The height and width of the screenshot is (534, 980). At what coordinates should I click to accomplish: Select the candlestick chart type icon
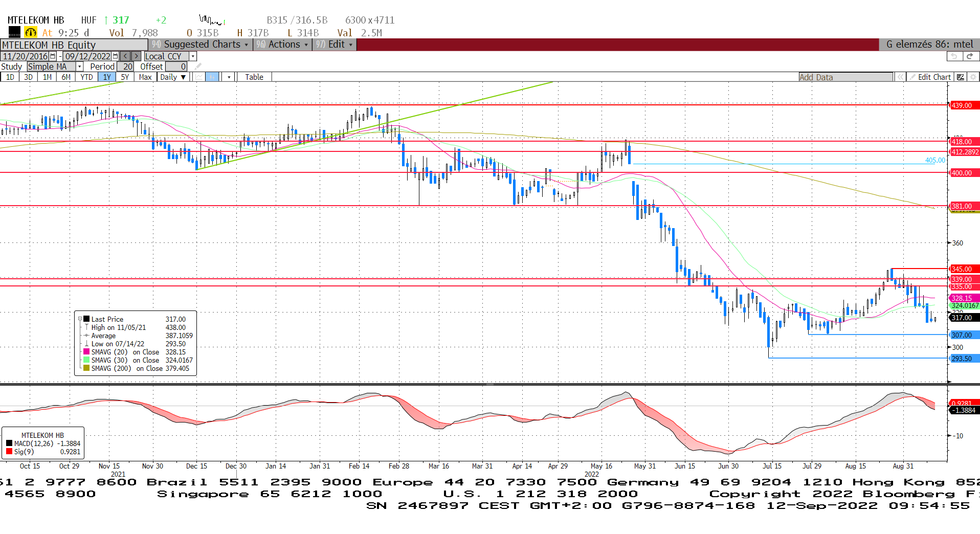212,77
